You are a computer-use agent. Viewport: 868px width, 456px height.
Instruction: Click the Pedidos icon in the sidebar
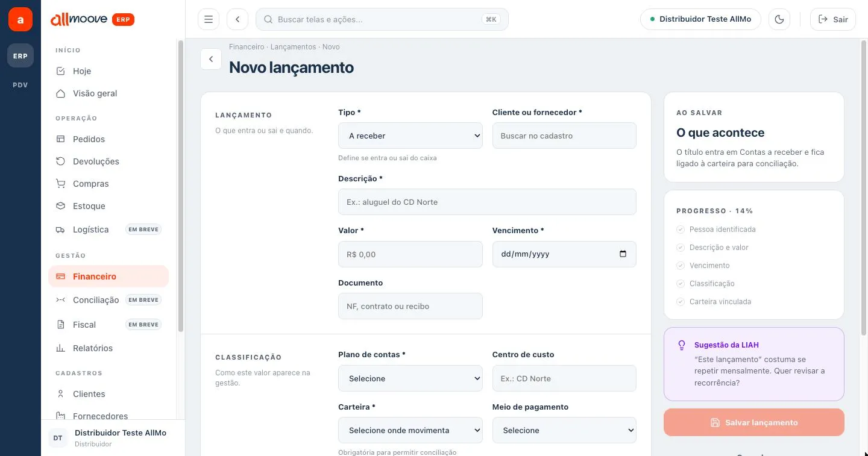pyautogui.click(x=60, y=139)
